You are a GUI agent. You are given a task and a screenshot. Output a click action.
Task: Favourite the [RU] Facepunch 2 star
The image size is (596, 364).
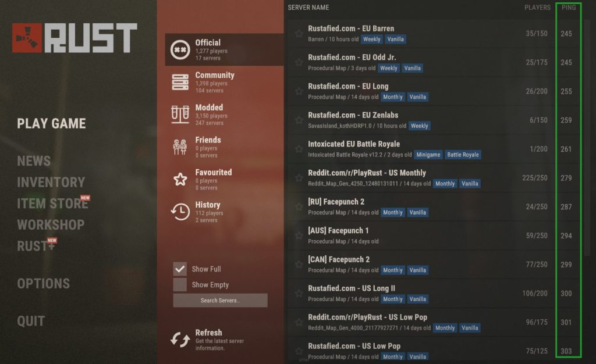299,206
